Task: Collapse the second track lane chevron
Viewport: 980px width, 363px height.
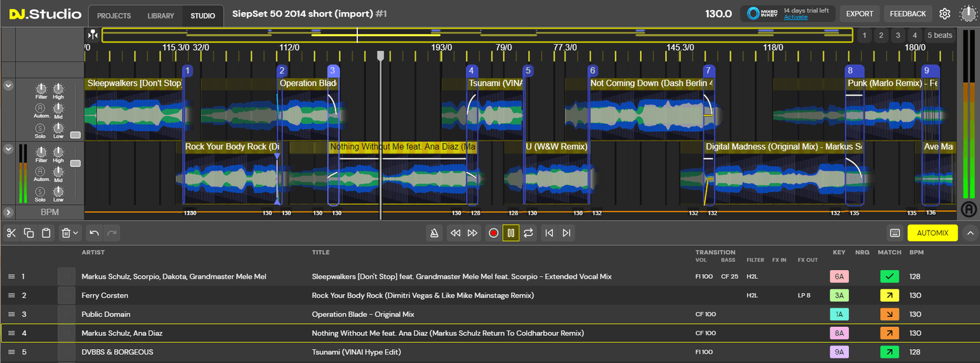Action: point(9,149)
